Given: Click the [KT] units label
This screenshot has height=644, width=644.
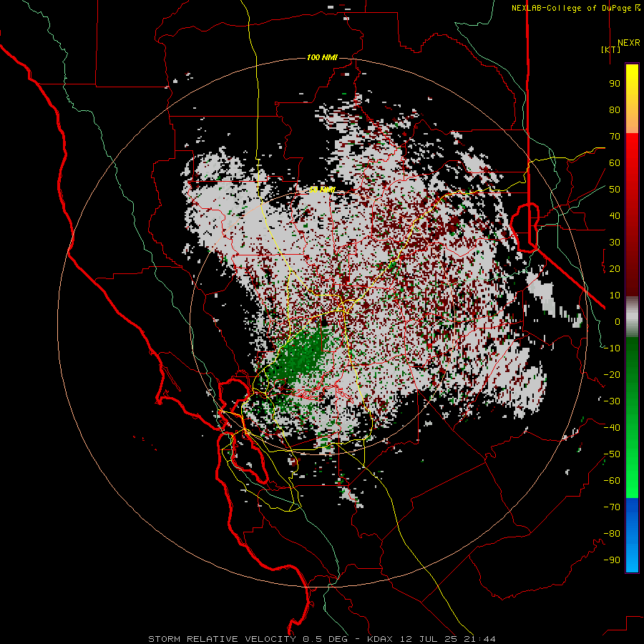Looking at the screenshot, I should [x=611, y=49].
